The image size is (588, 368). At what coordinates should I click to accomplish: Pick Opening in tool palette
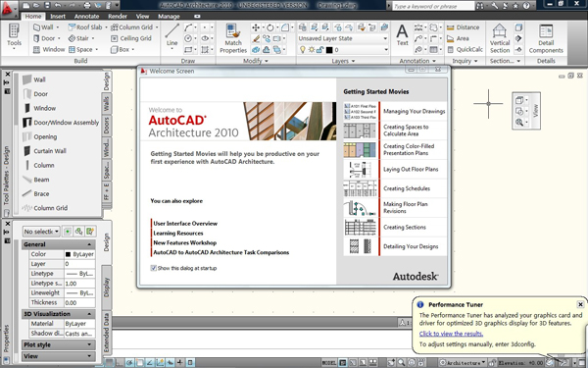[x=40, y=136]
